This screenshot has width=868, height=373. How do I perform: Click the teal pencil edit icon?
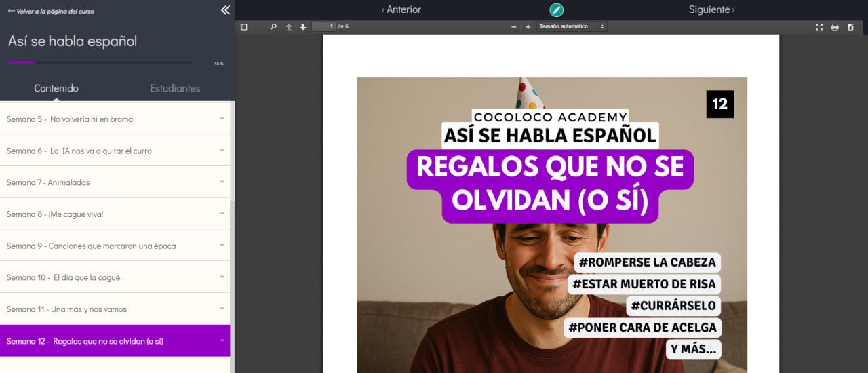pyautogui.click(x=556, y=10)
